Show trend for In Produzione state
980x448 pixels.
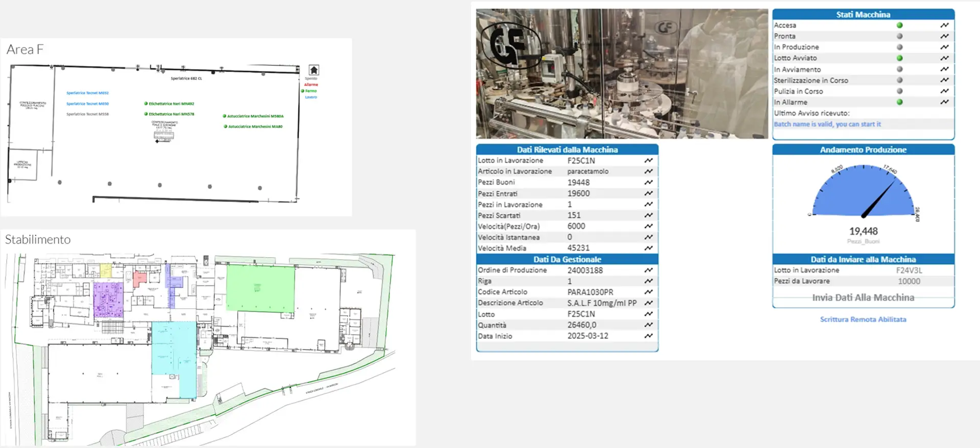click(x=945, y=47)
